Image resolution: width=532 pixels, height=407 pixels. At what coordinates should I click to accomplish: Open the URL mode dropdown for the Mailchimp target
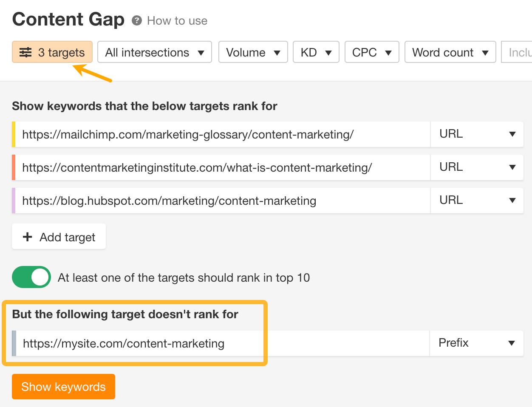coord(477,134)
